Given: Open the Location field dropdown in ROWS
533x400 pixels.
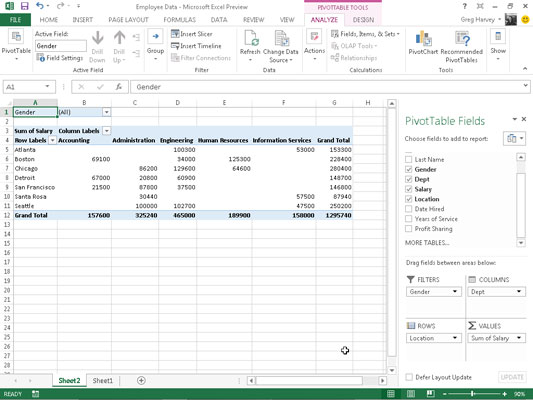Looking at the screenshot, I should (455, 338).
